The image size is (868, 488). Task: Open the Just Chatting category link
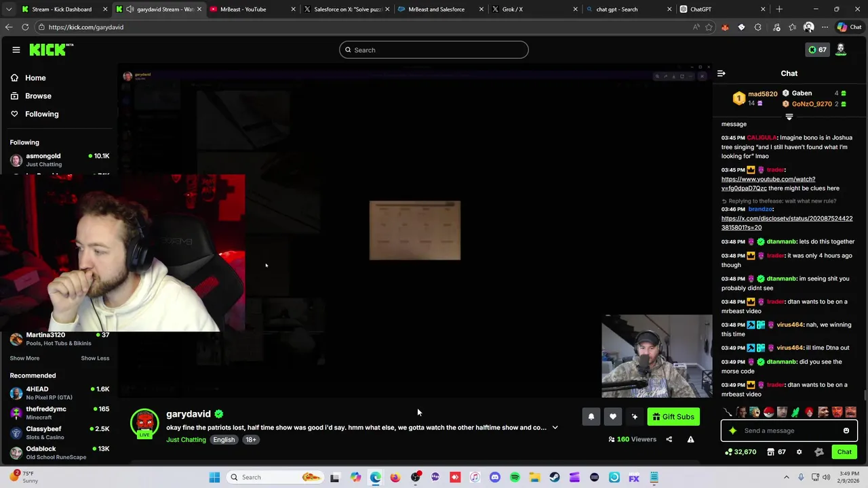[186, 440]
